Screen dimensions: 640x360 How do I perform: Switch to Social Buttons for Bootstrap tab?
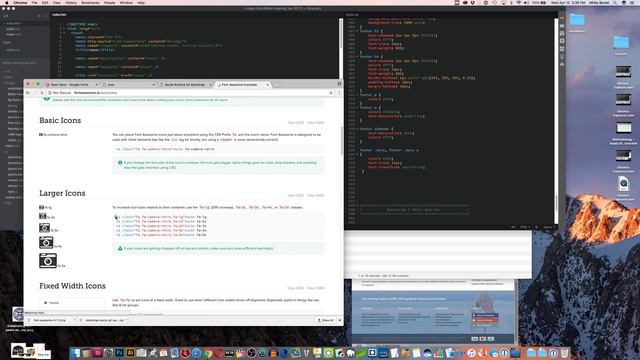coord(184,84)
